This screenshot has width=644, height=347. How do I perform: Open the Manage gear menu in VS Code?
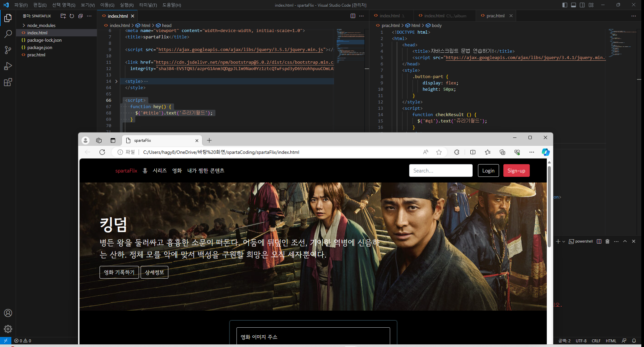click(8, 329)
